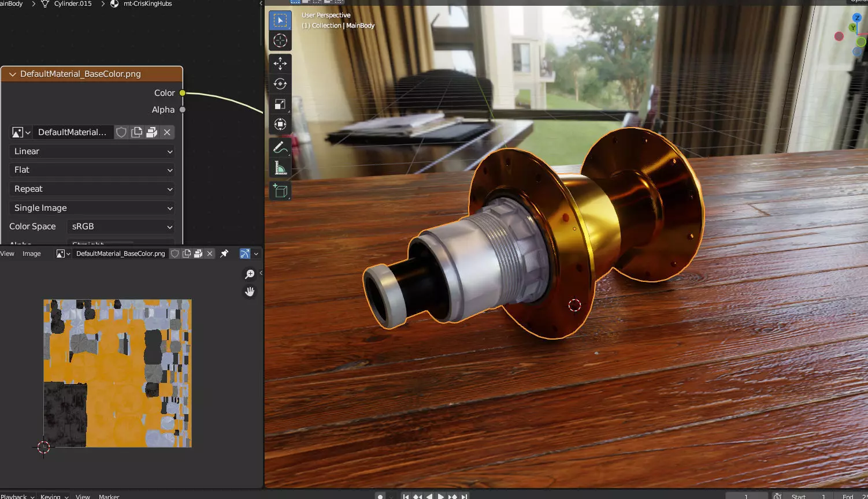
Task: Open the Linear interpolation dropdown
Action: [x=92, y=151]
